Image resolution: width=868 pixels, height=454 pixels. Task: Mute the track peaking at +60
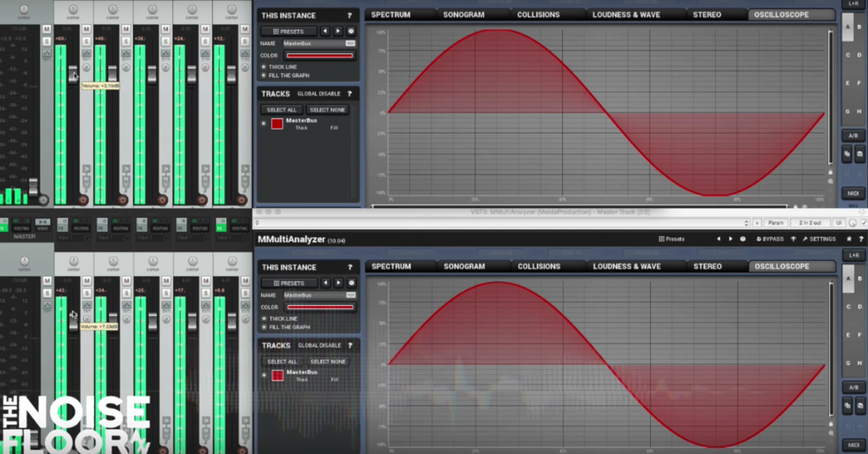86,29
